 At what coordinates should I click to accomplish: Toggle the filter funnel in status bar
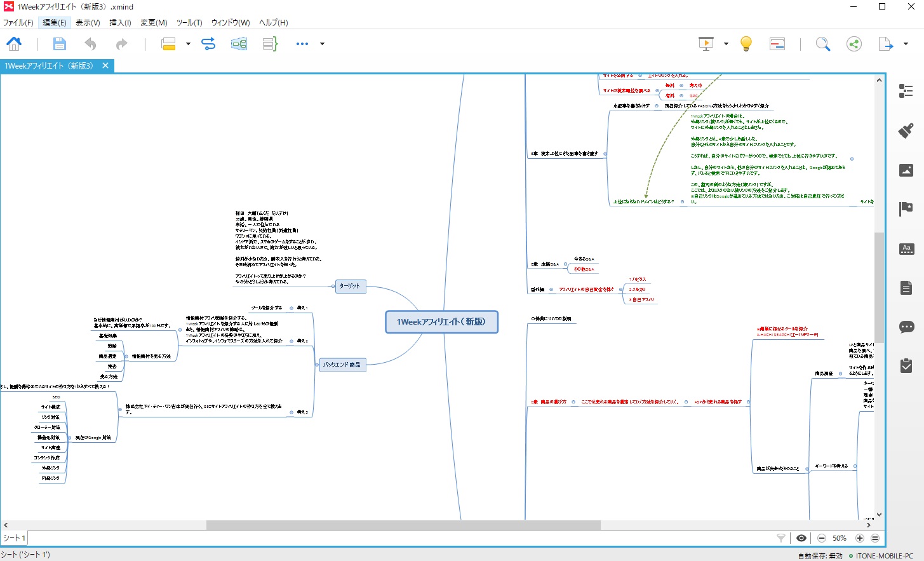781,538
